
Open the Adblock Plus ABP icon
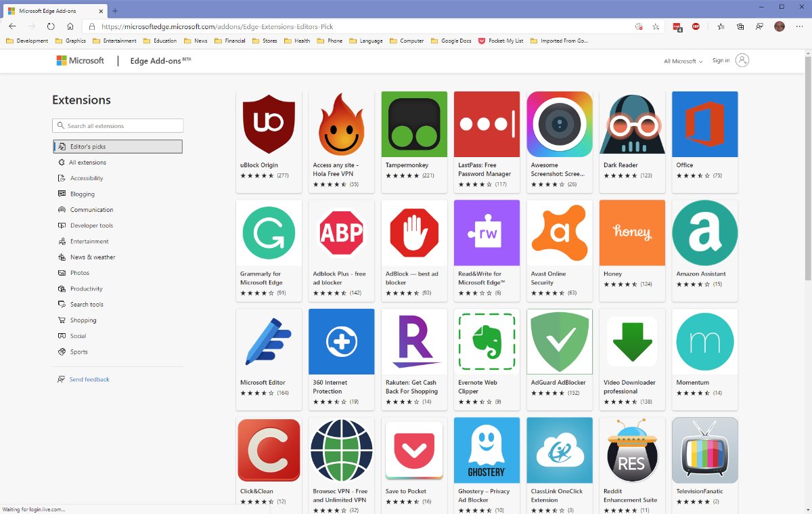click(x=342, y=233)
